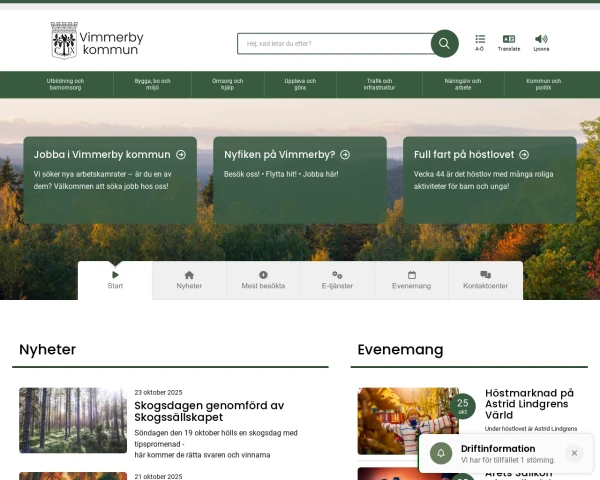Click arrow icon next to Nyfiken på Vimmerby?
The height and width of the screenshot is (480, 600).
click(345, 155)
